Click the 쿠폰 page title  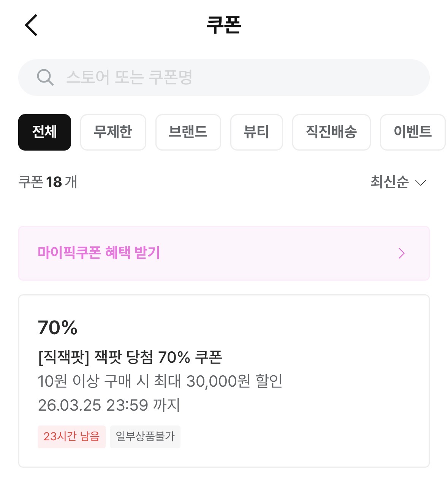[x=224, y=25]
